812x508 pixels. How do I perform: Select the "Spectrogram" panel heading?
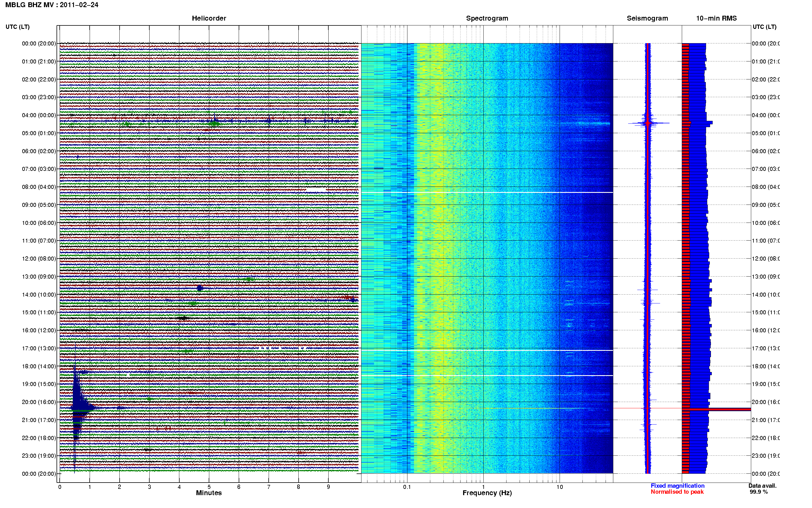(x=487, y=19)
